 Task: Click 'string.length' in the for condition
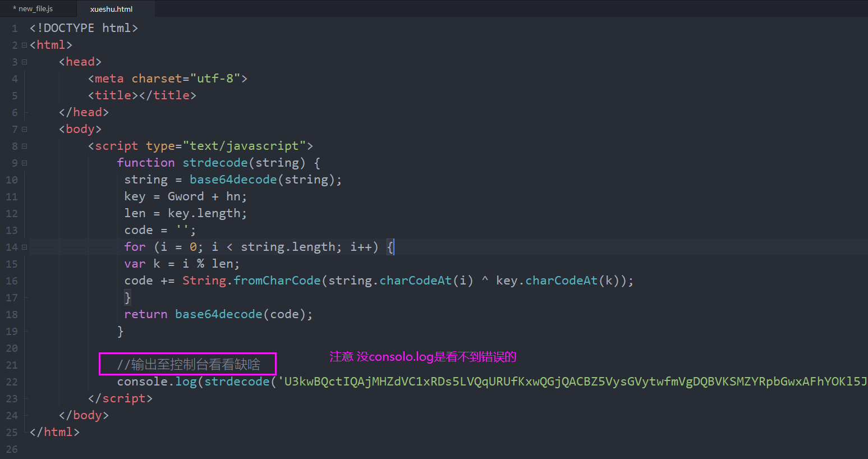point(288,247)
